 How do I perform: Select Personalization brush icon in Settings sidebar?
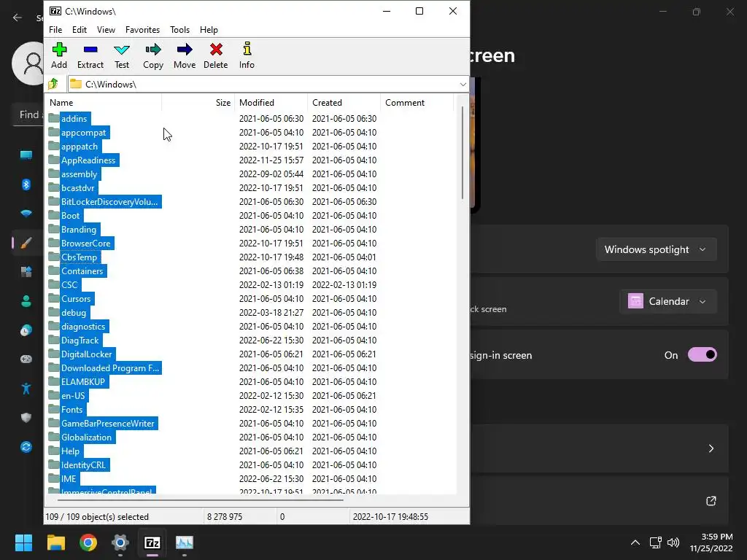pyautogui.click(x=26, y=243)
